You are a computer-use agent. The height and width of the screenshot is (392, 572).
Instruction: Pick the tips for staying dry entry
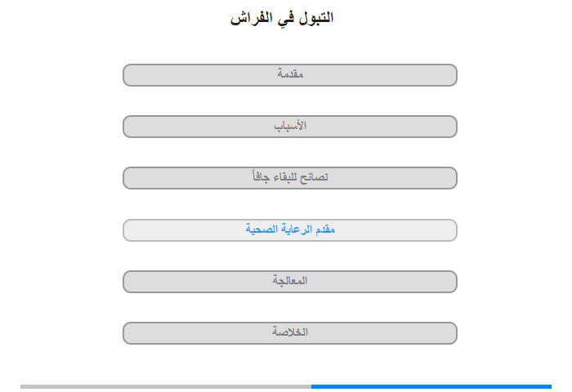pyautogui.click(x=289, y=178)
